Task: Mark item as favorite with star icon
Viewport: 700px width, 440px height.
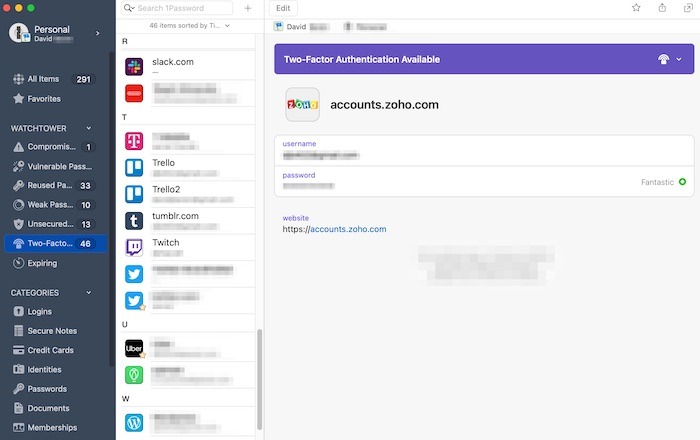Action: coord(636,8)
